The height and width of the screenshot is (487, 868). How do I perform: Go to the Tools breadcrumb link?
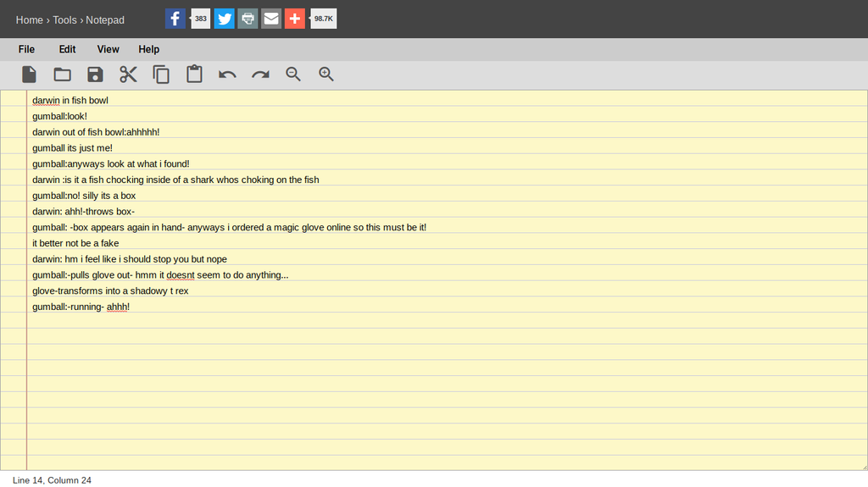pos(64,20)
